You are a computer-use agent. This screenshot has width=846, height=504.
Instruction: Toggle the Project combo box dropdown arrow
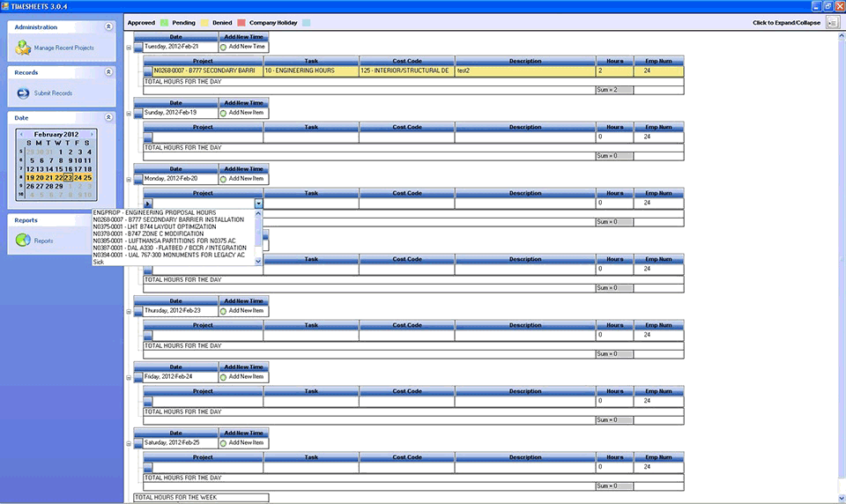(x=258, y=204)
